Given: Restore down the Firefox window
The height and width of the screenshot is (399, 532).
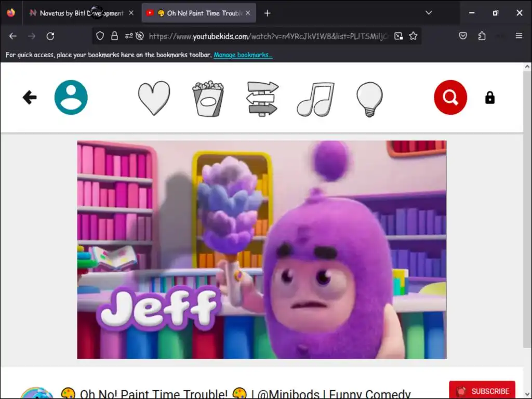Looking at the screenshot, I should 495,13.
